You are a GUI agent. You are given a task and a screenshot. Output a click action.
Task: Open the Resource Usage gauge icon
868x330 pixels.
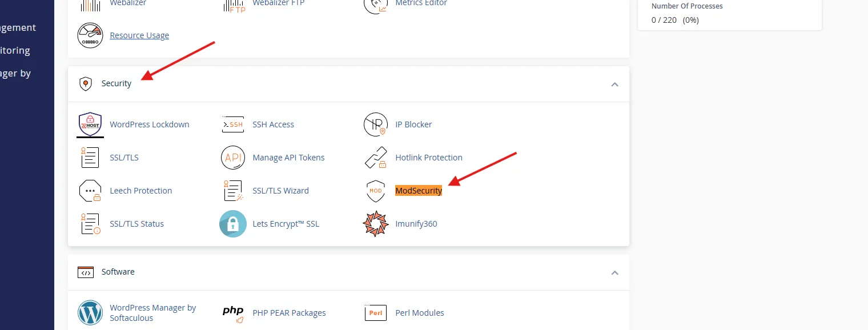click(x=90, y=35)
